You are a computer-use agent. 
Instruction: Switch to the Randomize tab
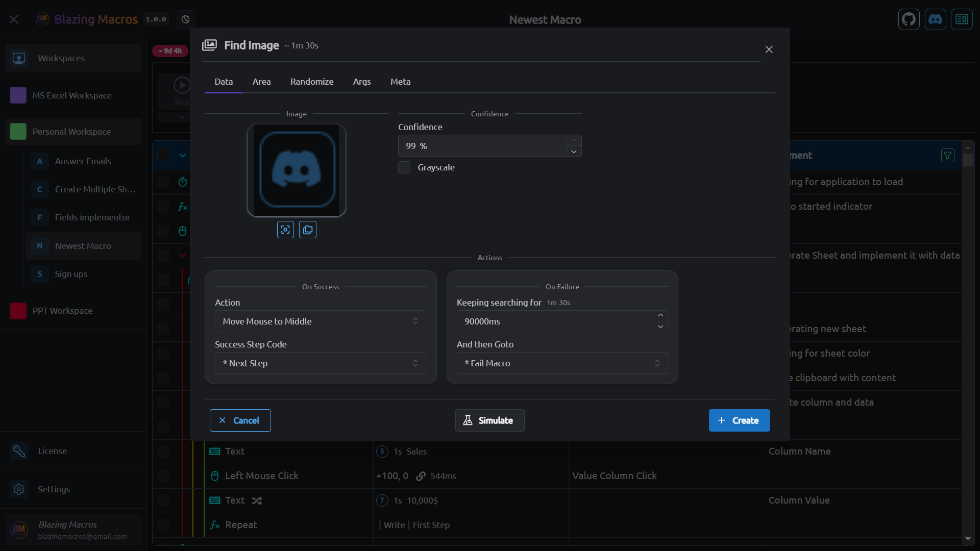click(311, 82)
